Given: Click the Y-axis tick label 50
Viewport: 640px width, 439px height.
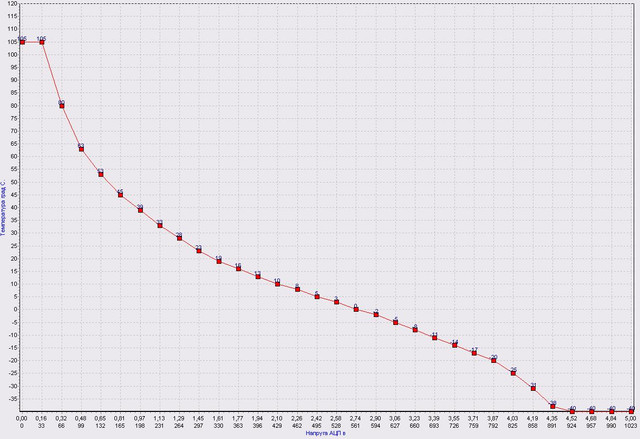Looking at the screenshot, I should [x=13, y=182].
